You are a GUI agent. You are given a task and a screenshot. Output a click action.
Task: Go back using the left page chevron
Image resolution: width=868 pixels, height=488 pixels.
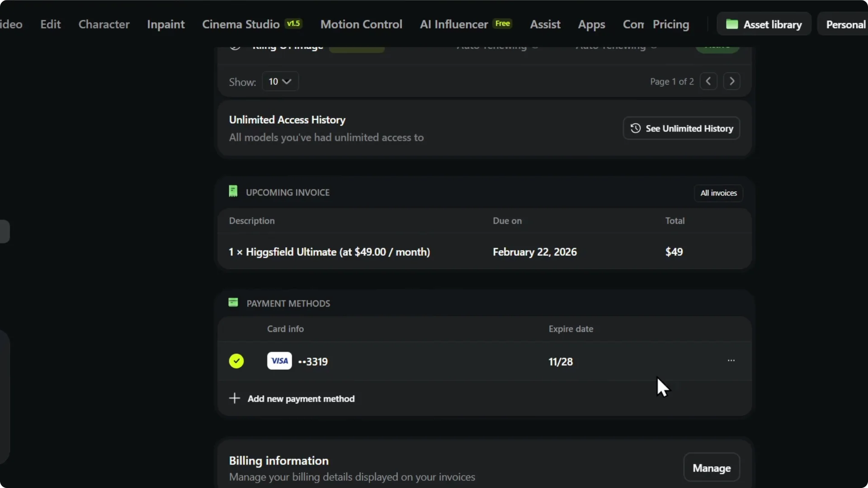pyautogui.click(x=708, y=81)
